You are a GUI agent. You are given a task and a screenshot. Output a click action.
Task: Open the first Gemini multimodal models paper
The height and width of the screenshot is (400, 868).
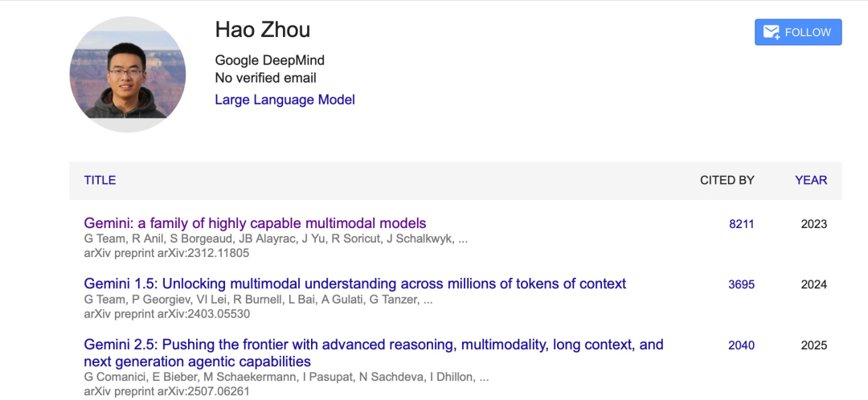pyautogui.click(x=255, y=223)
